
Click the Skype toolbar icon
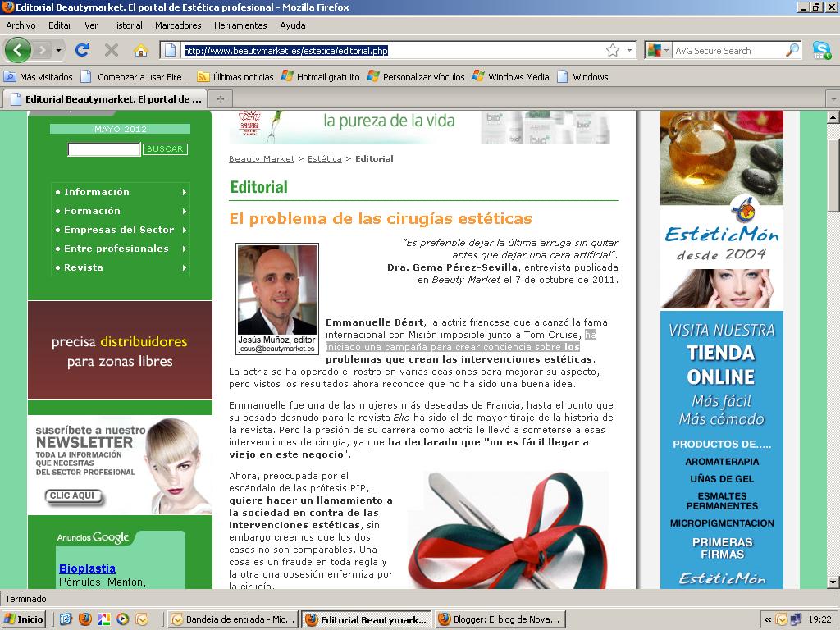821,50
